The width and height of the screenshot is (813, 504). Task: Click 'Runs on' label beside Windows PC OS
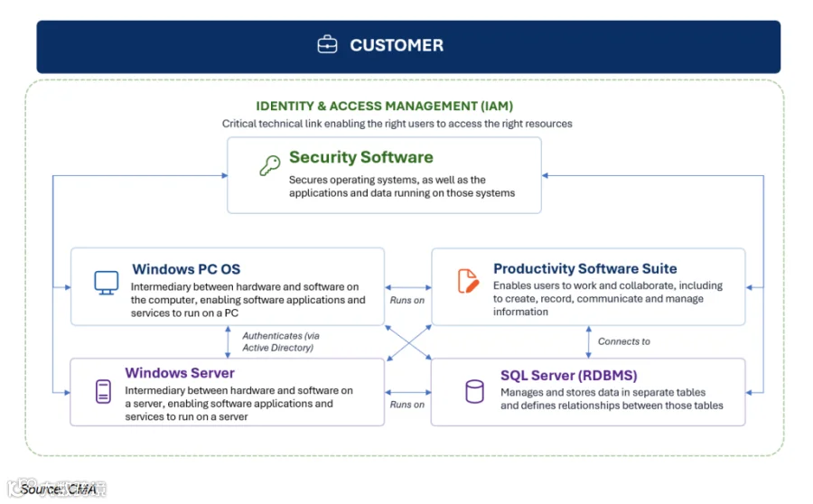pos(407,300)
